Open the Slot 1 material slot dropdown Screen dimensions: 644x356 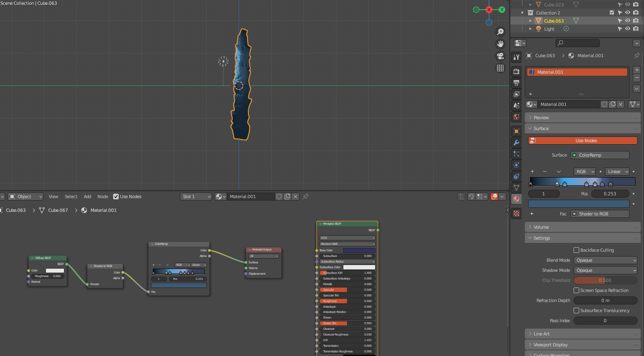(196, 197)
